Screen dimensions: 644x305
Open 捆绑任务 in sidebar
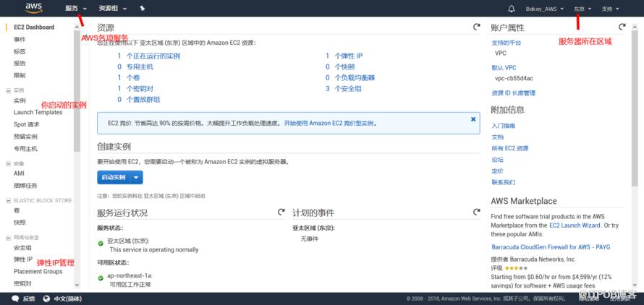point(25,186)
